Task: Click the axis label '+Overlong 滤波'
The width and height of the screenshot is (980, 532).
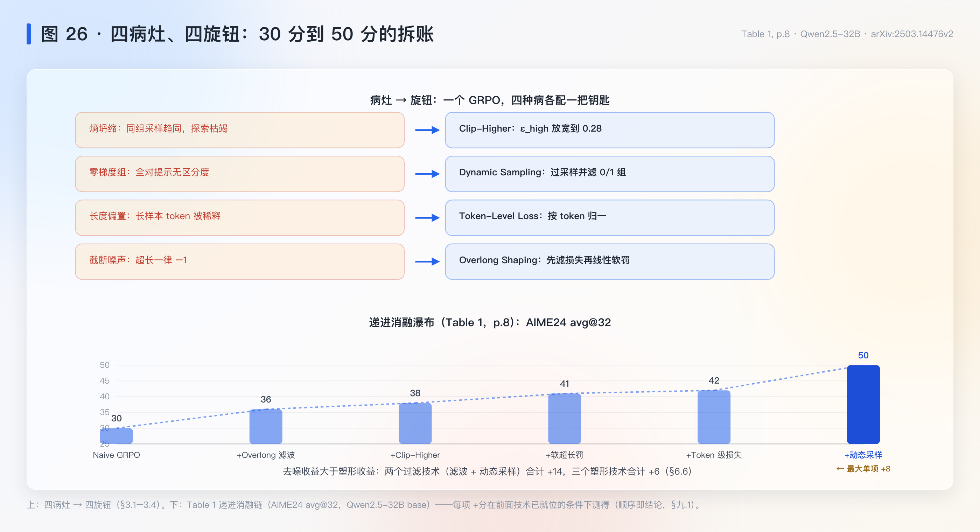Action: (266, 455)
